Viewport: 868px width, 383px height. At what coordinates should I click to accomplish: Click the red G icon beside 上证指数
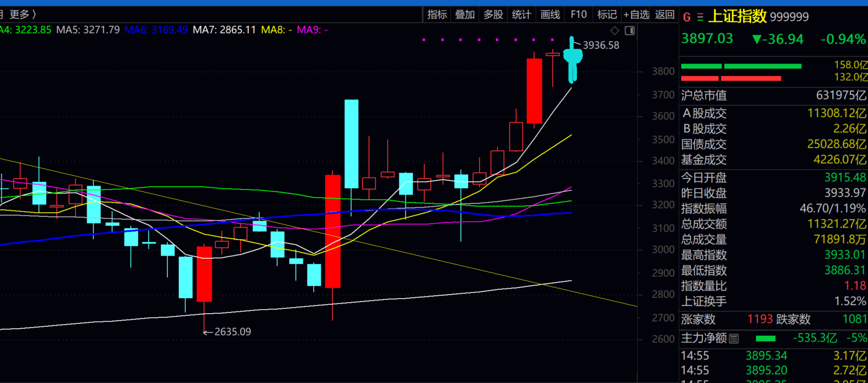click(686, 17)
